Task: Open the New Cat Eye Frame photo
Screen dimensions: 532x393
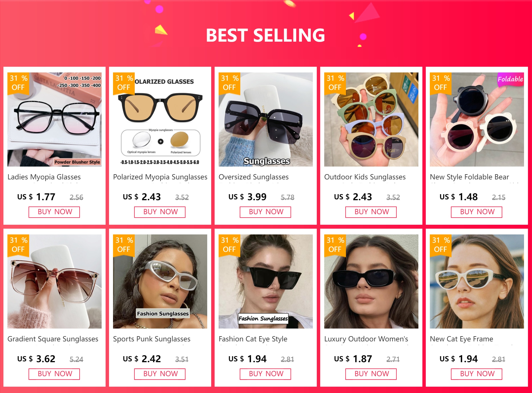Action: [477, 281]
